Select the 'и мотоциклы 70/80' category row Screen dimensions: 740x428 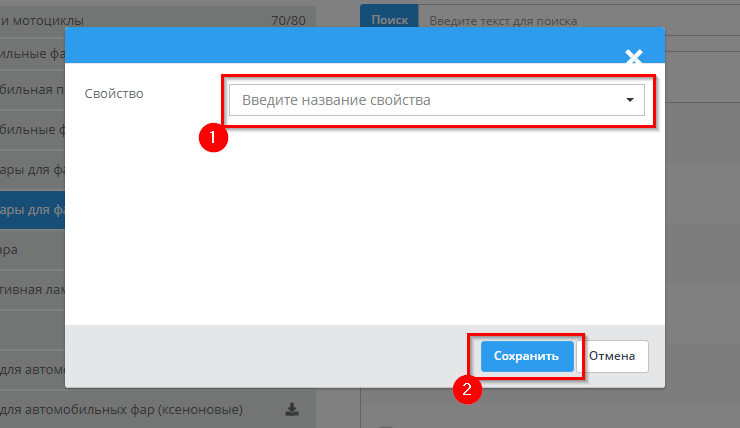click(x=158, y=21)
